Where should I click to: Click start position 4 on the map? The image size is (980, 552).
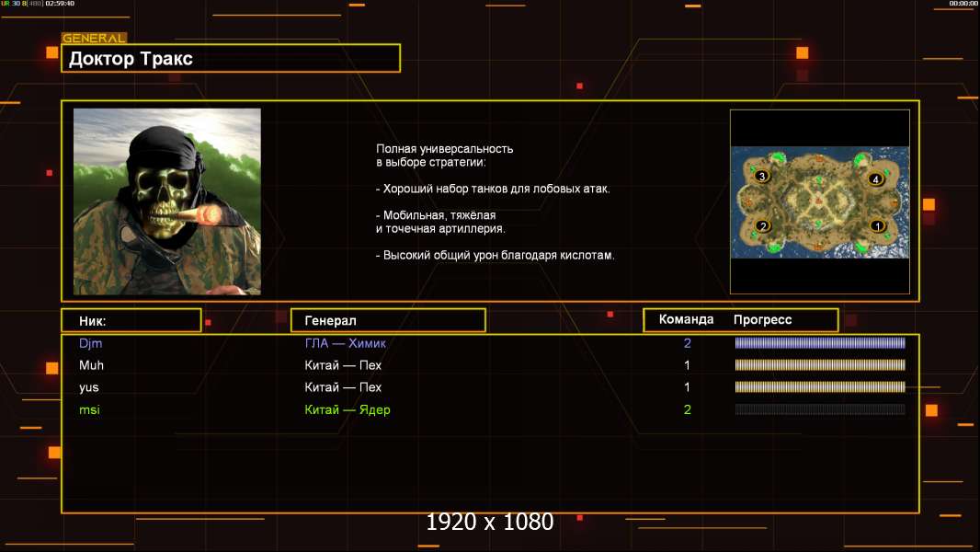875,179
